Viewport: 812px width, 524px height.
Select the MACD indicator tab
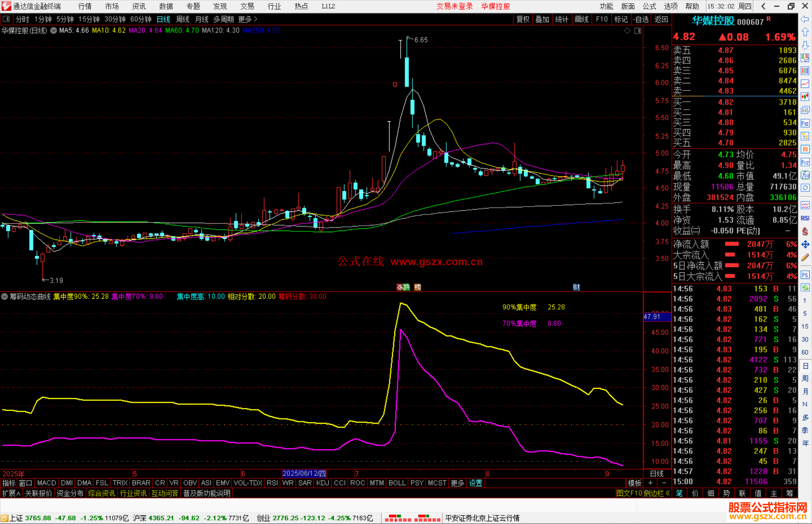click(47, 483)
